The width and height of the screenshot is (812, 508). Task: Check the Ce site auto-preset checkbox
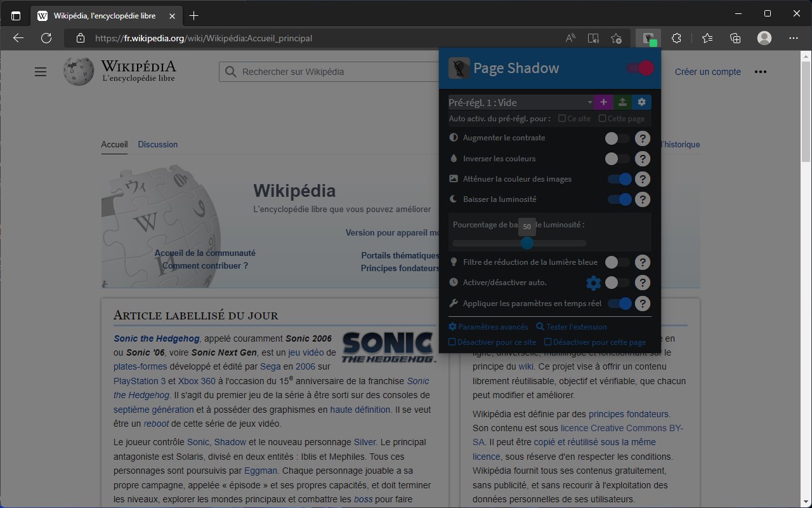[x=562, y=119]
